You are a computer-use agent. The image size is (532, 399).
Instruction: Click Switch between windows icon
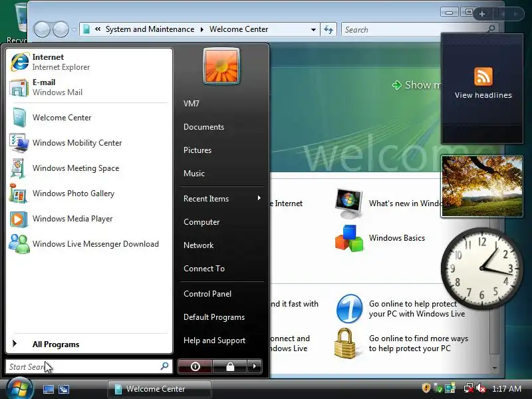[63, 389]
